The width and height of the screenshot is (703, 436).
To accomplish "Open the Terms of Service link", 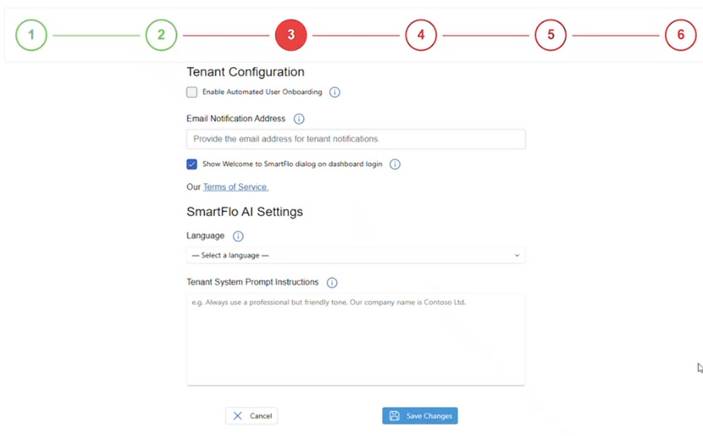I will click(x=236, y=187).
